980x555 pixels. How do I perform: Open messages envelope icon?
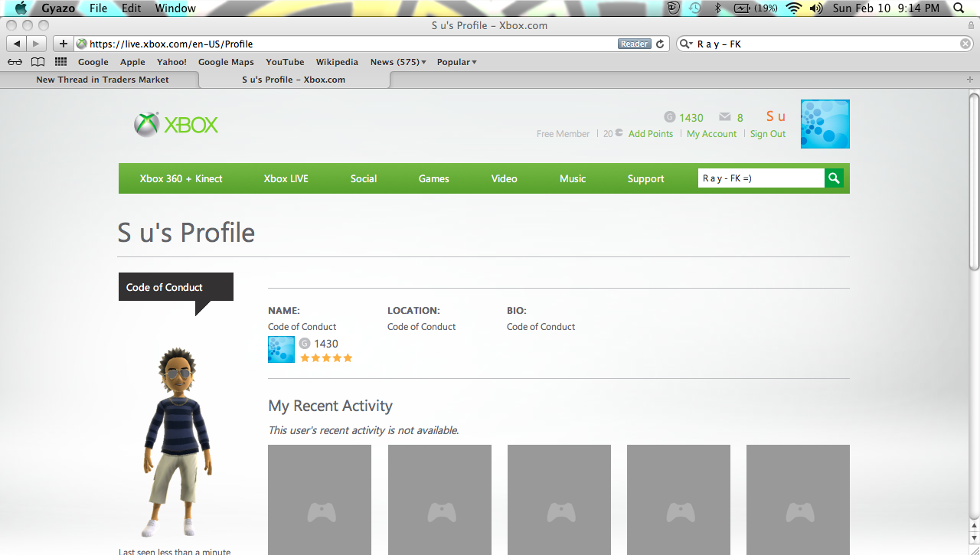click(725, 117)
